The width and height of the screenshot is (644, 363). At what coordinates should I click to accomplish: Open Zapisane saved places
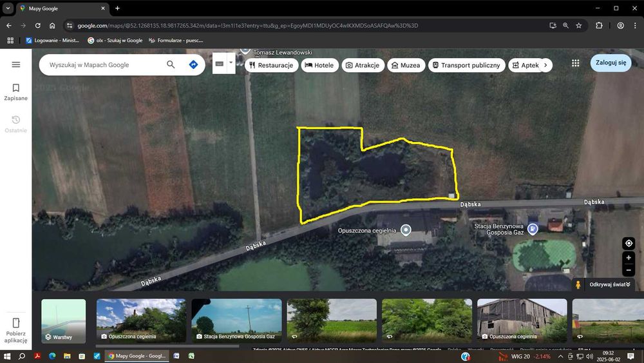tap(16, 92)
